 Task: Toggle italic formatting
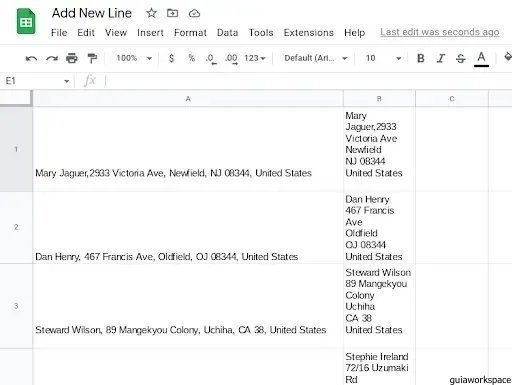441,58
